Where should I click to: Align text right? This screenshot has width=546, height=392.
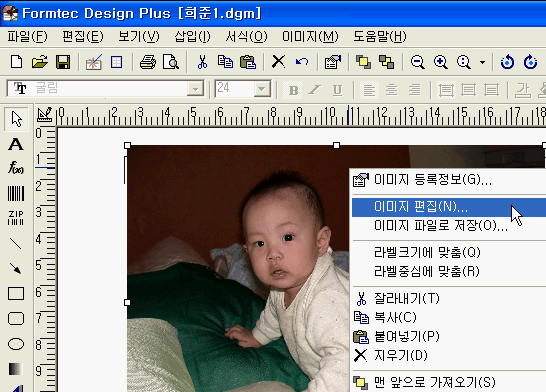pos(415,90)
